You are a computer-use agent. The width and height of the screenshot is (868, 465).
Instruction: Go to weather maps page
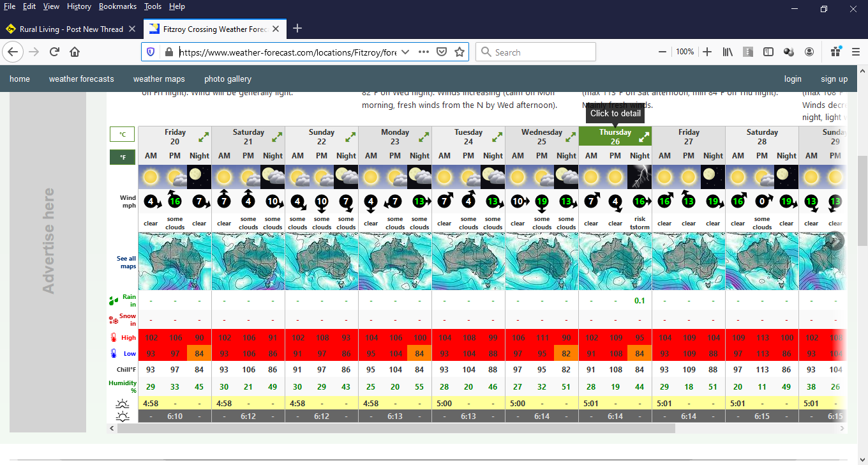159,79
